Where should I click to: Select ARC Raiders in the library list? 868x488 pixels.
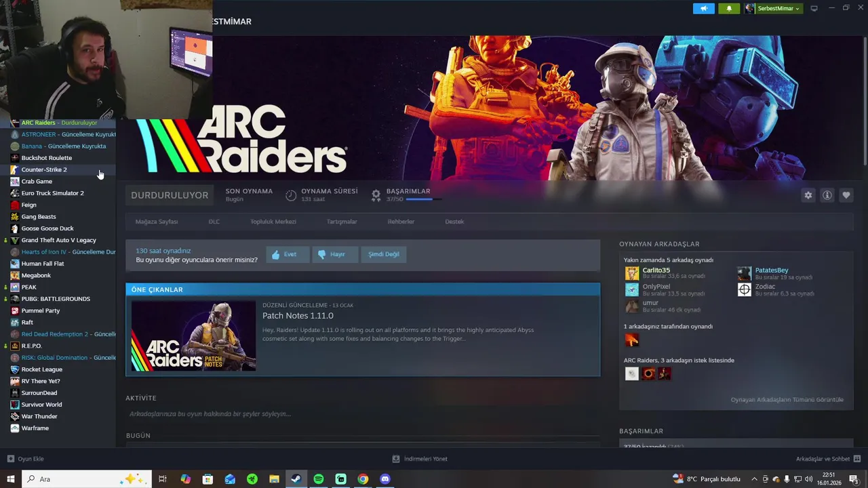58,123
